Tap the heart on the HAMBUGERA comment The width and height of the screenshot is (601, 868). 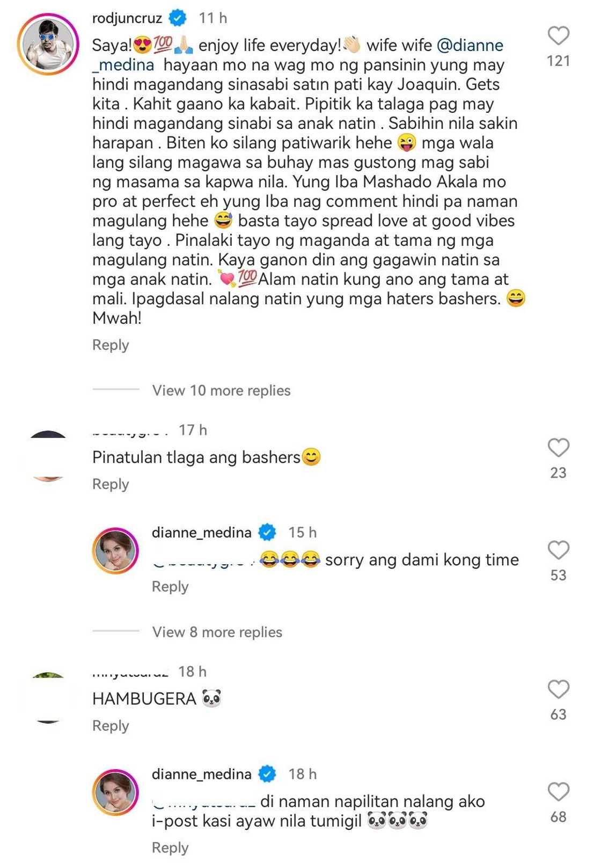click(x=558, y=689)
